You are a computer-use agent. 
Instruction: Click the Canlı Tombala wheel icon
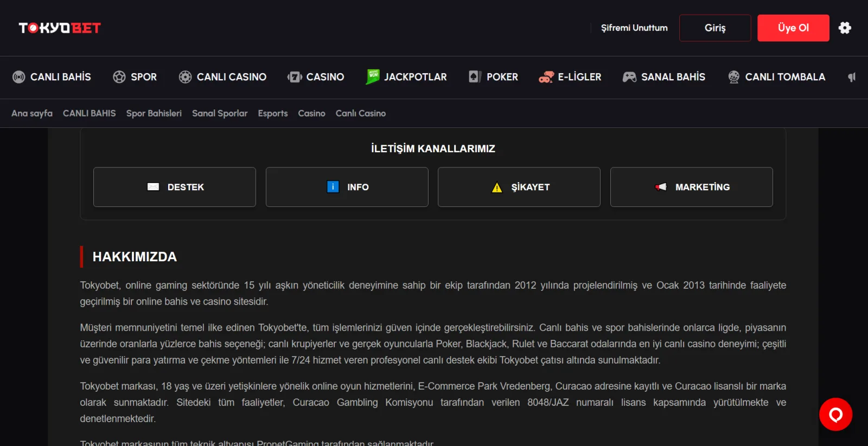click(x=734, y=77)
